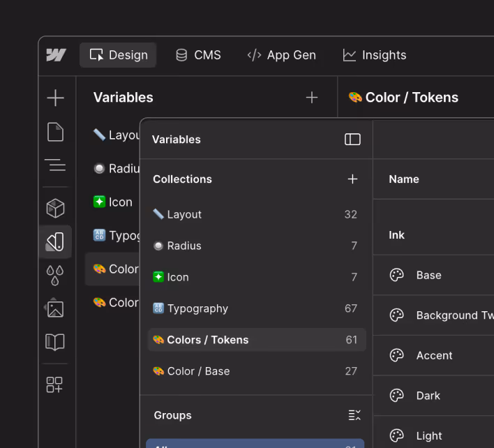Click the Webflow logo icon

point(56,55)
